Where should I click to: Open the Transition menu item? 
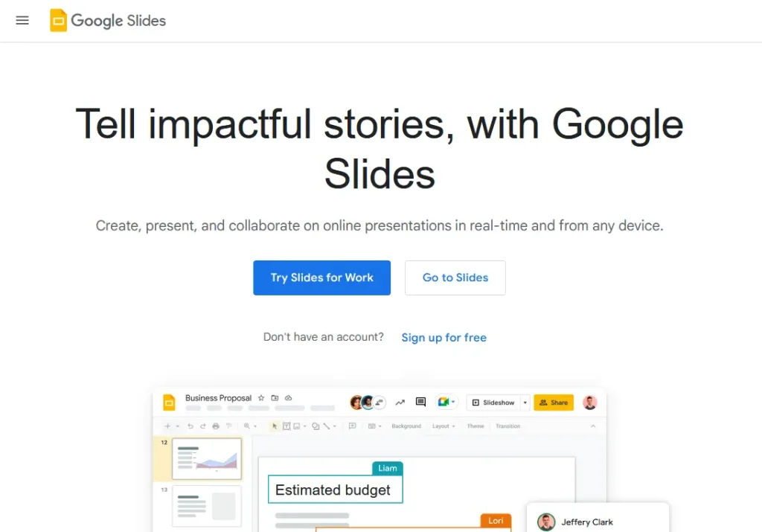tap(508, 426)
